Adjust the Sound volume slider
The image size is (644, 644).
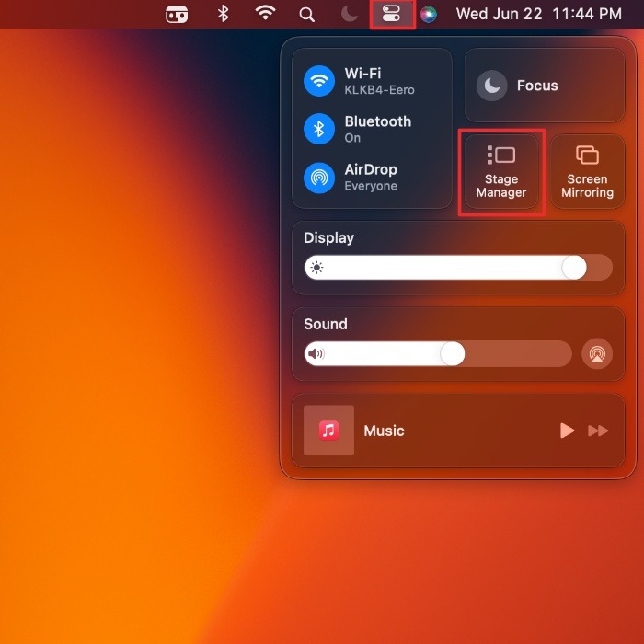(438, 353)
